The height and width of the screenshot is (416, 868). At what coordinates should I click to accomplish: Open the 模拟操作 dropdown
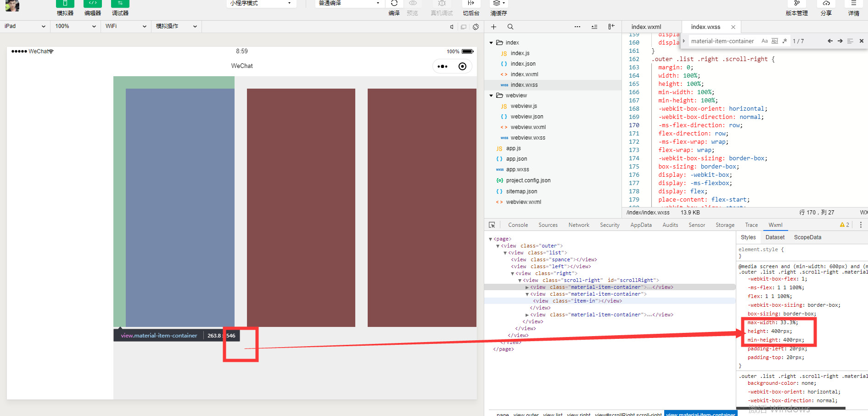(176, 26)
